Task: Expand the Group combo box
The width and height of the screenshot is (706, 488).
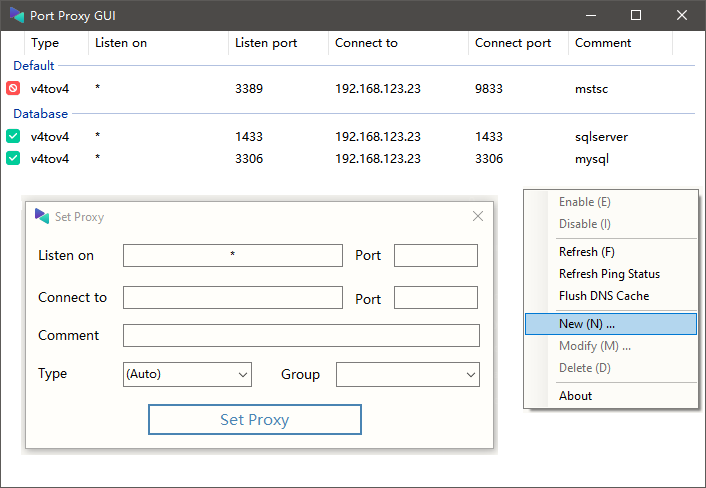Action: [408, 375]
